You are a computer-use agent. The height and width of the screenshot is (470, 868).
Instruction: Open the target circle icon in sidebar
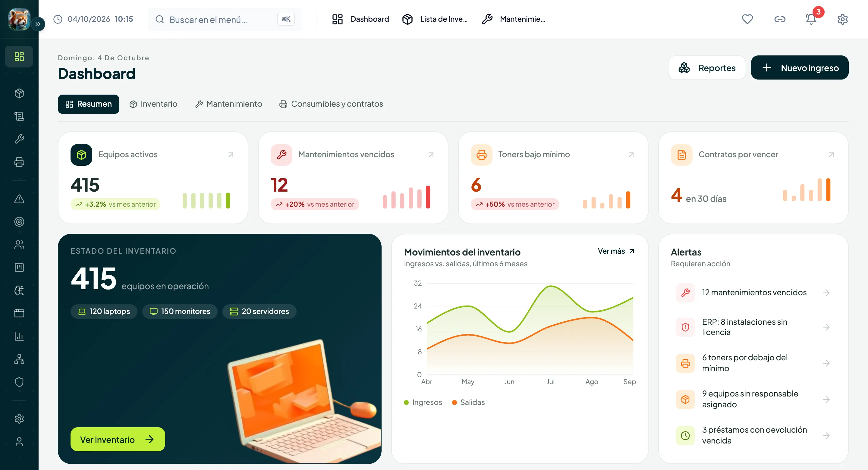pos(19,222)
